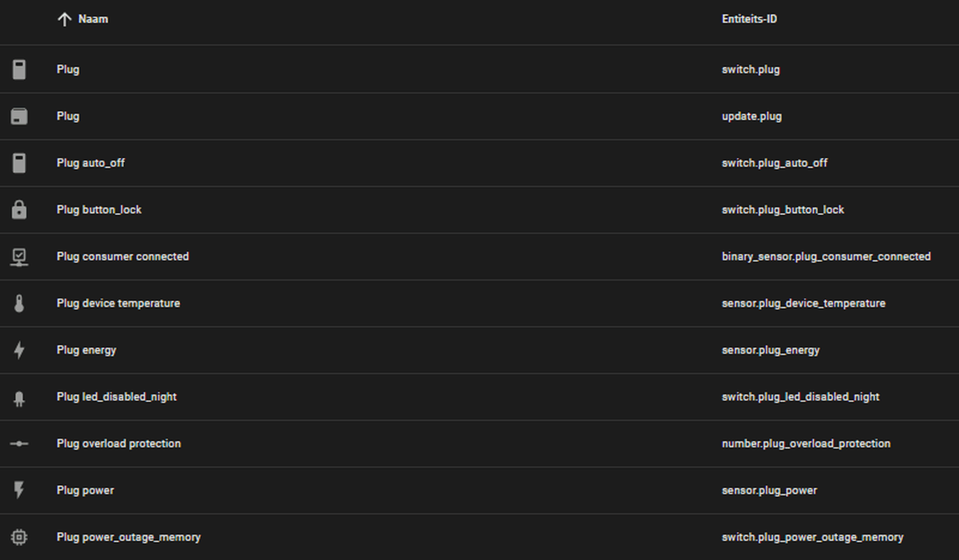Click the chip icon for power_outage_memory
959x560 pixels.
pyautogui.click(x=19, y=537)
